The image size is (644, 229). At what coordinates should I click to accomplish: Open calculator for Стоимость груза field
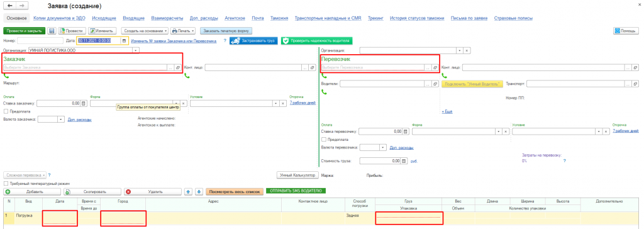tap(404, 161)
